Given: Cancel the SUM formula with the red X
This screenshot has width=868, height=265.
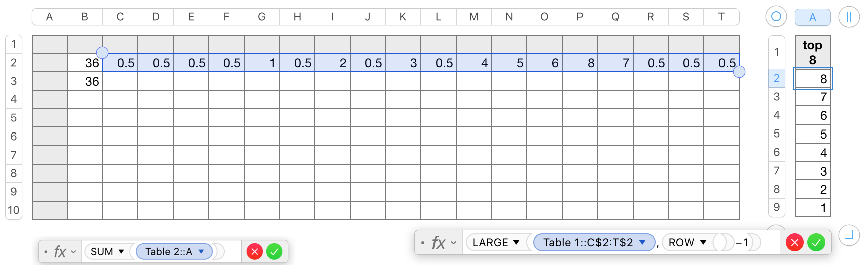Looking at the screenshot, I should [x=255, y=251].
